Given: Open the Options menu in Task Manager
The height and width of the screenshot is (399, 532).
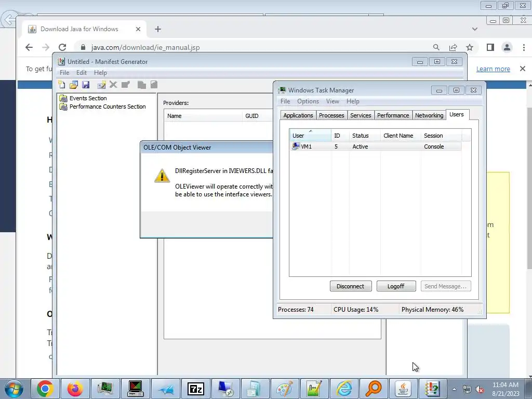Looking at the screenshot, I should pos(308,101).
